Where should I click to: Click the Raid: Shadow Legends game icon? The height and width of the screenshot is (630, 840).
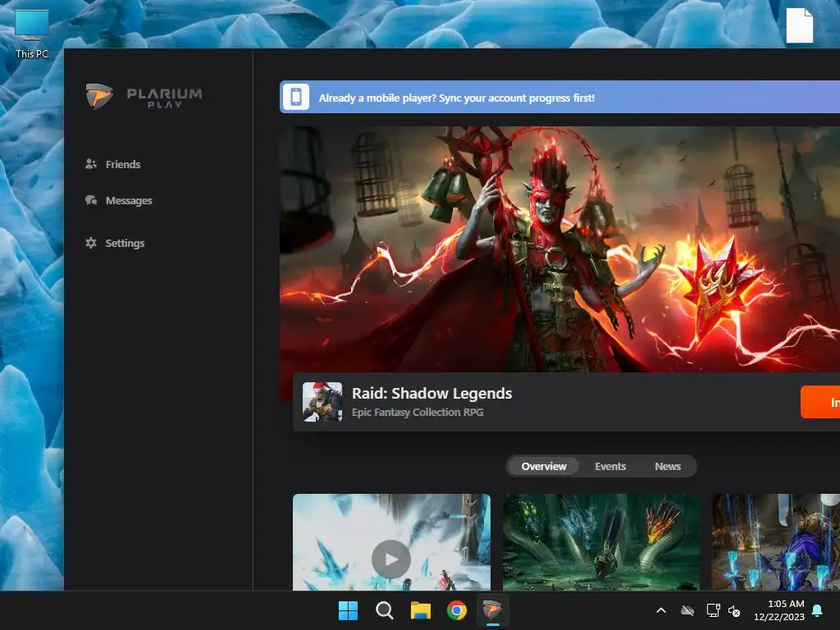[x=322, y=402]
